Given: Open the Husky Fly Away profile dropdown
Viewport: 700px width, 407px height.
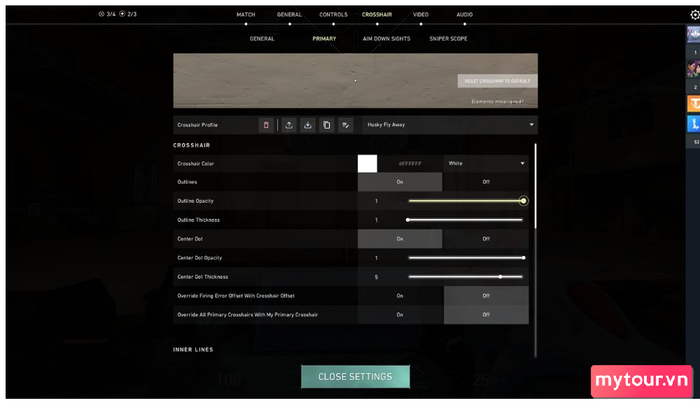Looking at the screenshot, I should point(449,125).
